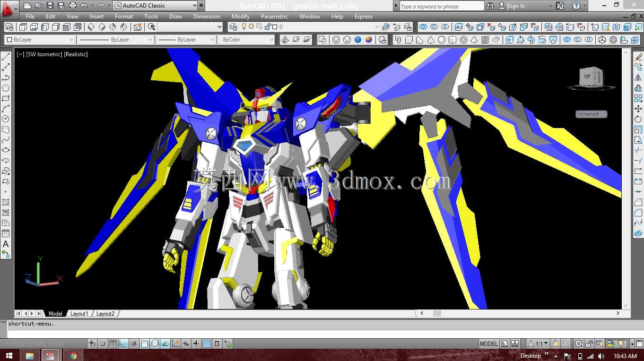Select the Move tool in Modify toolbar
The width and height of the screenshot is (644, 361).
tap(638, 109)
